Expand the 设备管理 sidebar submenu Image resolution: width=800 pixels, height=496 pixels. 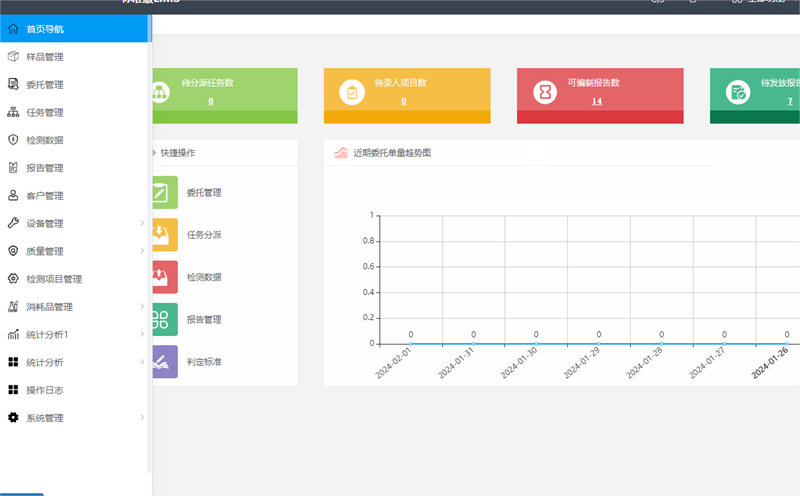click(141, 223)
